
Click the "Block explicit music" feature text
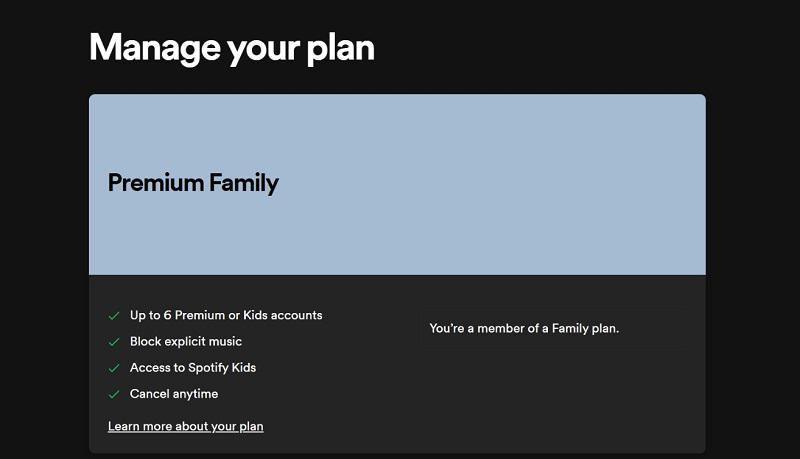coord(186,341)
